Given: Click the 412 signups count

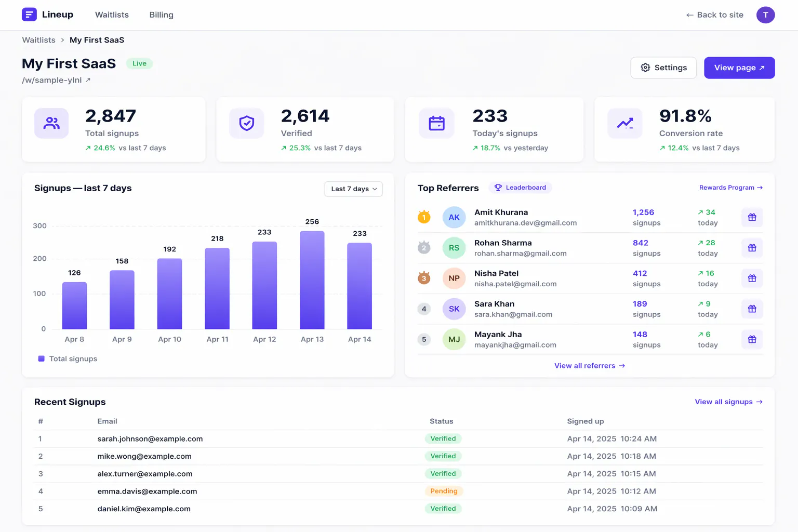Looking at the screenshot, I should [x=640, y=273].
